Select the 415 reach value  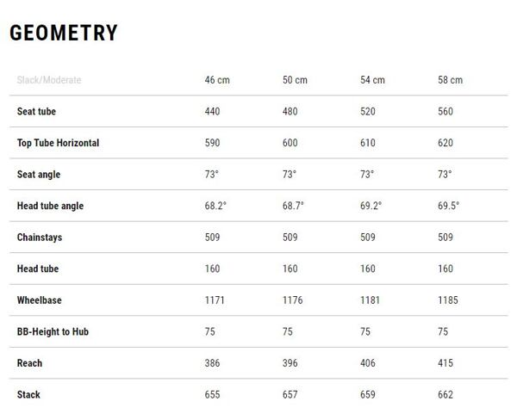[445, 363]
